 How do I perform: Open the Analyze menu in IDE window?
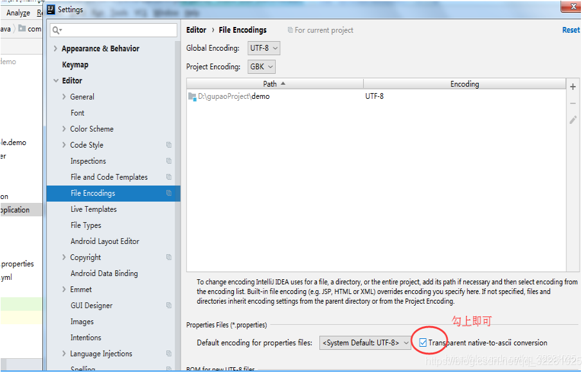(18, 13)
